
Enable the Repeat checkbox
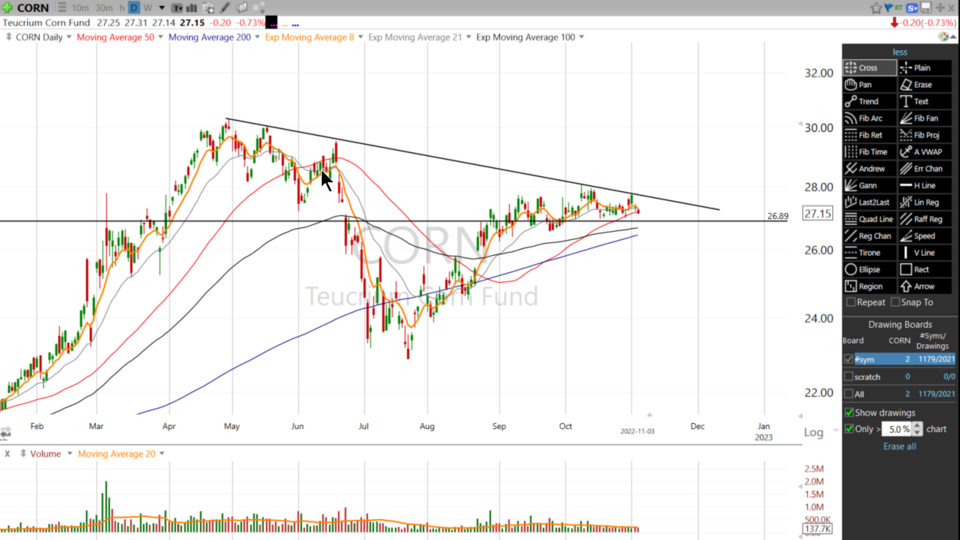coord(851,302)
